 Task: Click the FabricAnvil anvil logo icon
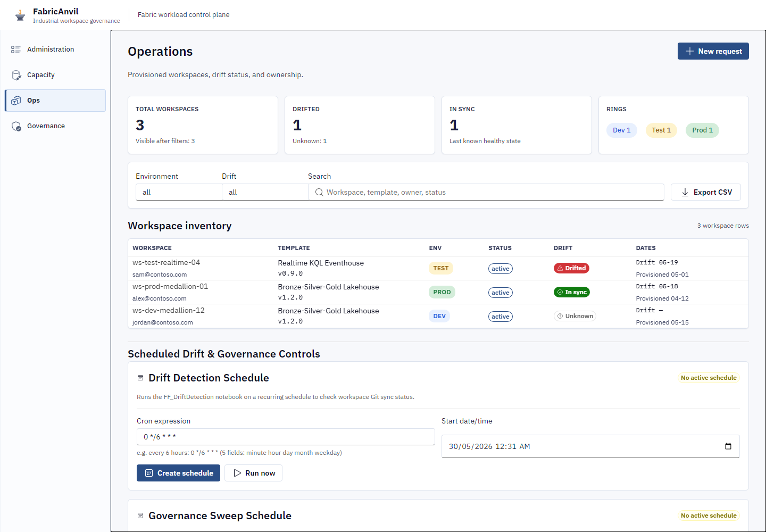[20, 15]
